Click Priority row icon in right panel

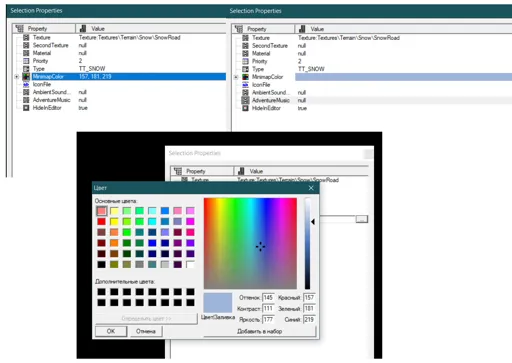click(245, 61)
